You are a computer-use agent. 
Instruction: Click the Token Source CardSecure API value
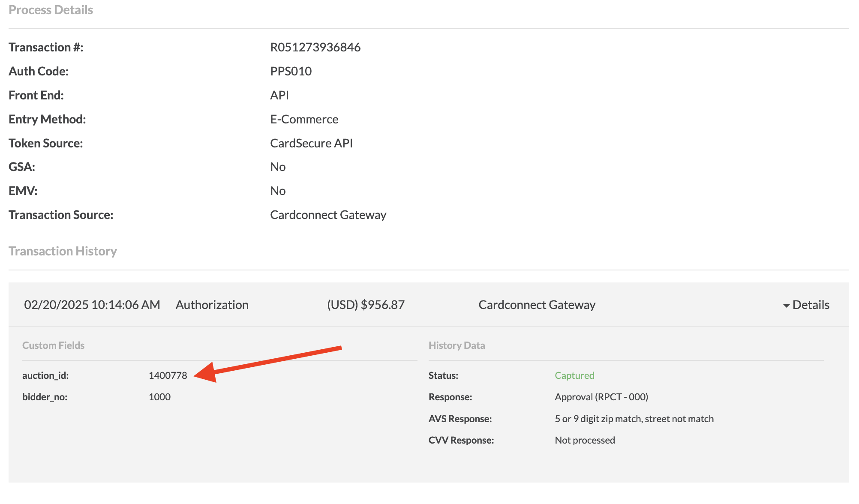pos(311,143)
